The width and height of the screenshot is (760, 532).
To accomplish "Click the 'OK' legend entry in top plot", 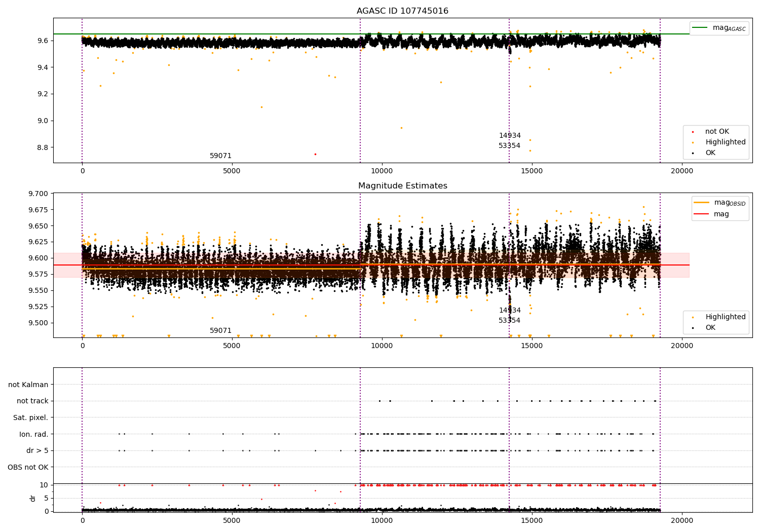I will coord(710,153).
